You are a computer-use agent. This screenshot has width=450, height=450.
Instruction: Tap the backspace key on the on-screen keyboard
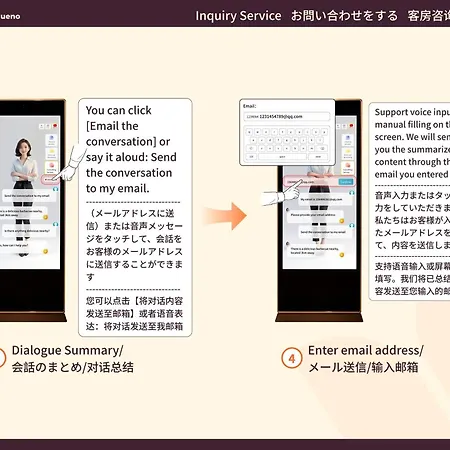322,148
